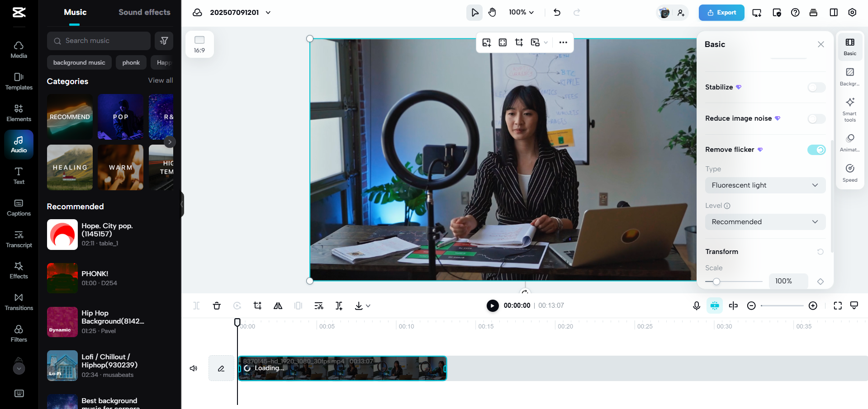
Task: Click the timeline playhead marker
Action: click(x=237, y=322)
